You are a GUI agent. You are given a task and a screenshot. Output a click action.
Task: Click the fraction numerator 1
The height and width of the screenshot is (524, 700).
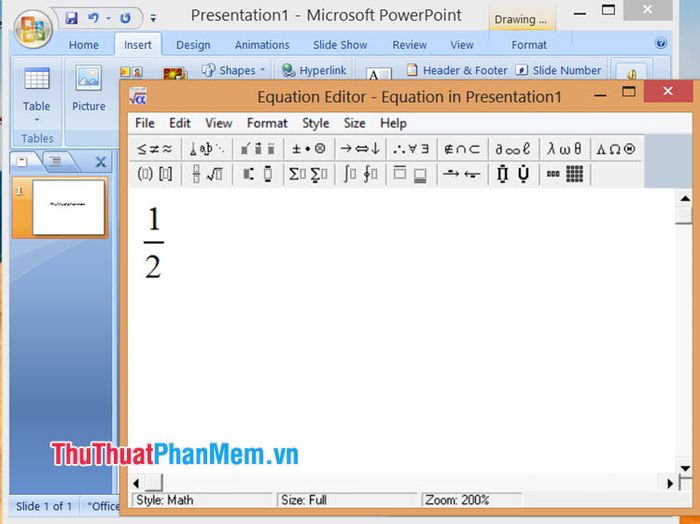point(154,219)
